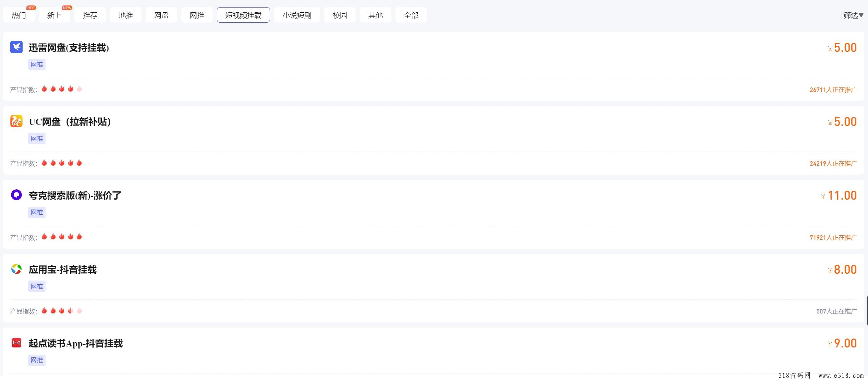
Task: Click the NEW badge on 新上
Action: pos(67,8)
